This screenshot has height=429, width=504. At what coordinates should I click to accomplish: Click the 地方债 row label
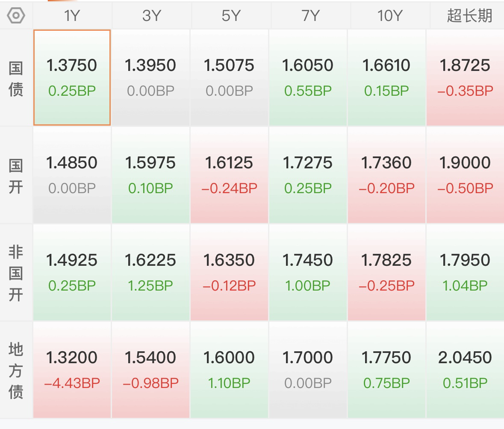(x=16, y=370)
